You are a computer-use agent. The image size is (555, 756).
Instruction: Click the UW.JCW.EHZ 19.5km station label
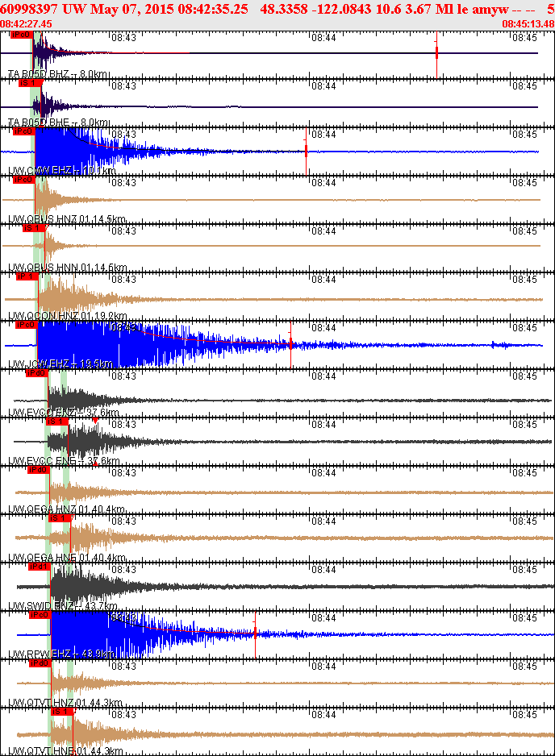tap(61, 363)
